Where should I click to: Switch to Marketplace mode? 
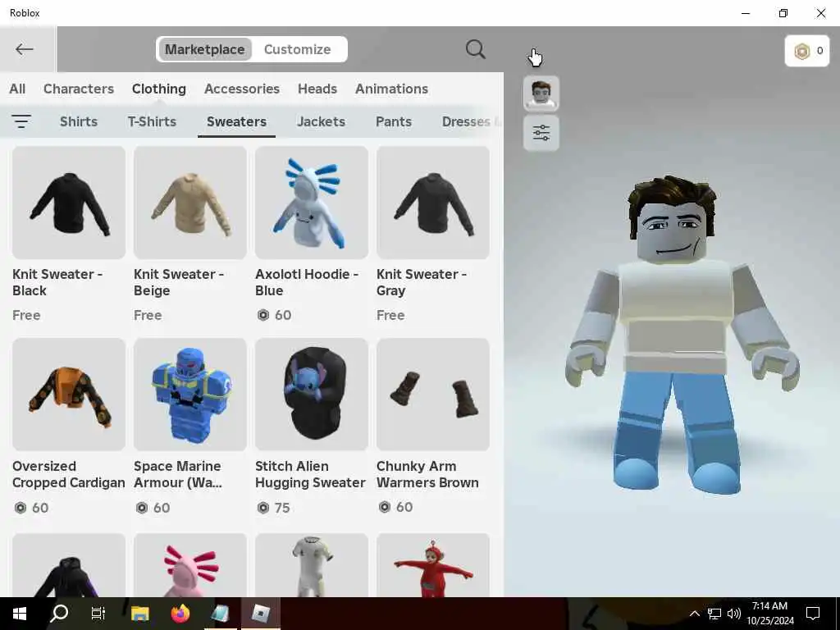click(x=204, y=49)
